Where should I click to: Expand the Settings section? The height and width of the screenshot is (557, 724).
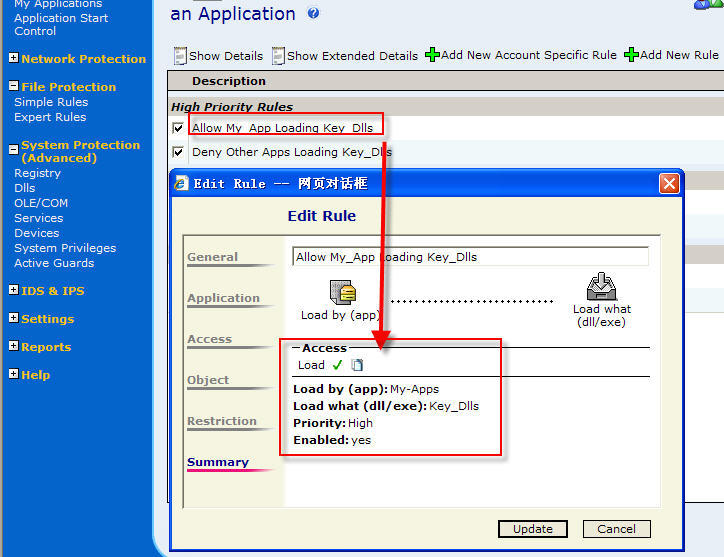coord(14,318)
